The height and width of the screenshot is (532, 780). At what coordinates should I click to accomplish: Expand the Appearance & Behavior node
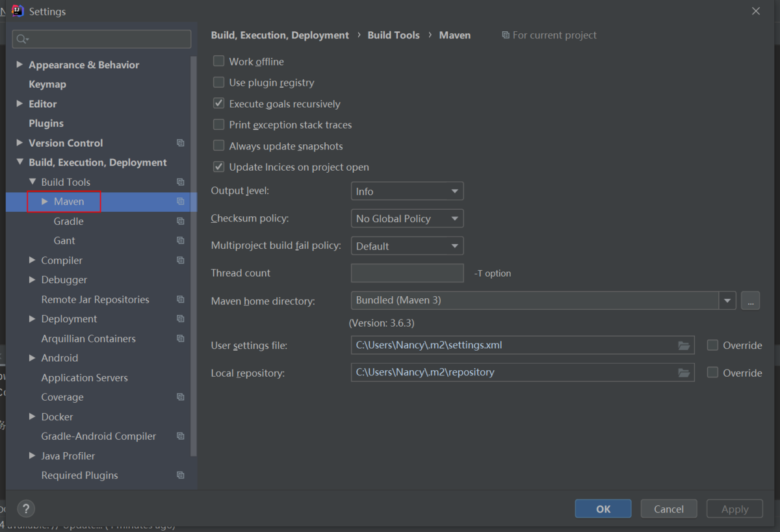coord(19,64)
